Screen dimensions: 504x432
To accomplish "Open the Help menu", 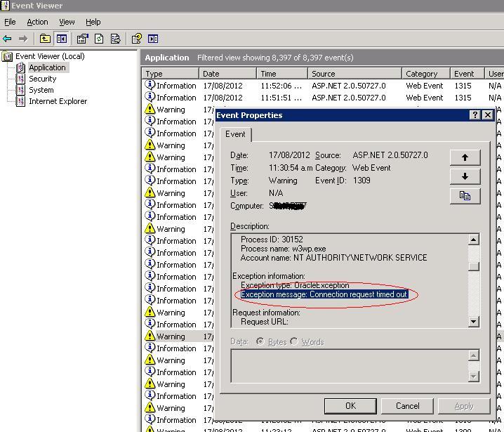I will click(x=93, y=22).
